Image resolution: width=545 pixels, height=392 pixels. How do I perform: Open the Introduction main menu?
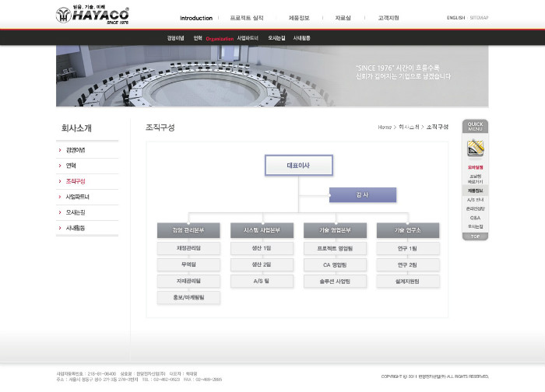pyautogui.click(x=196, y=18)
